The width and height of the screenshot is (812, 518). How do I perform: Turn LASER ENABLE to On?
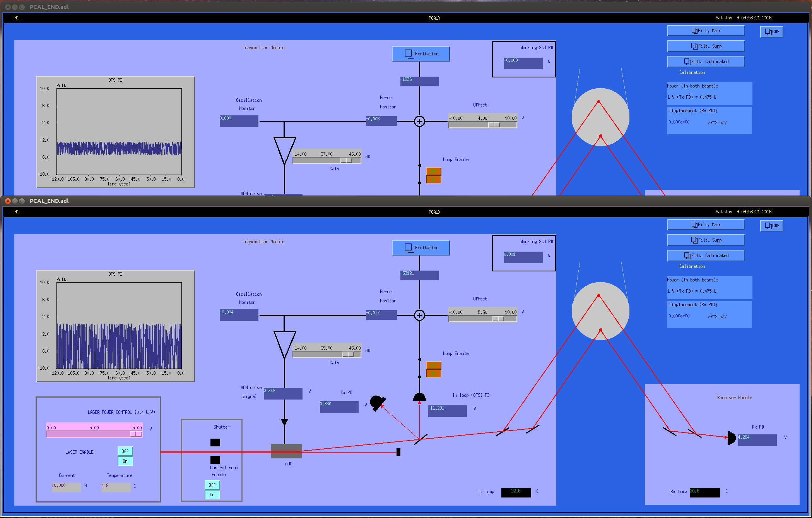(125, 461)
